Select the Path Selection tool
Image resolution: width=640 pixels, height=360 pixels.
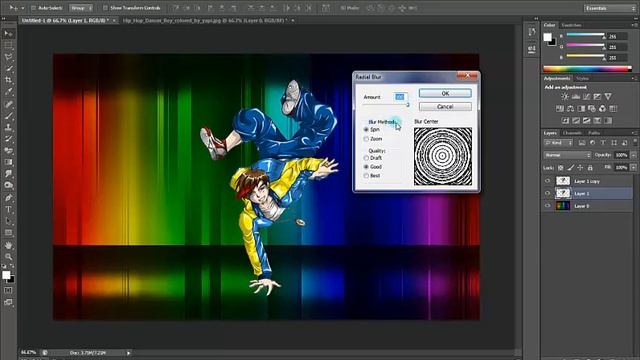[9, 221]
